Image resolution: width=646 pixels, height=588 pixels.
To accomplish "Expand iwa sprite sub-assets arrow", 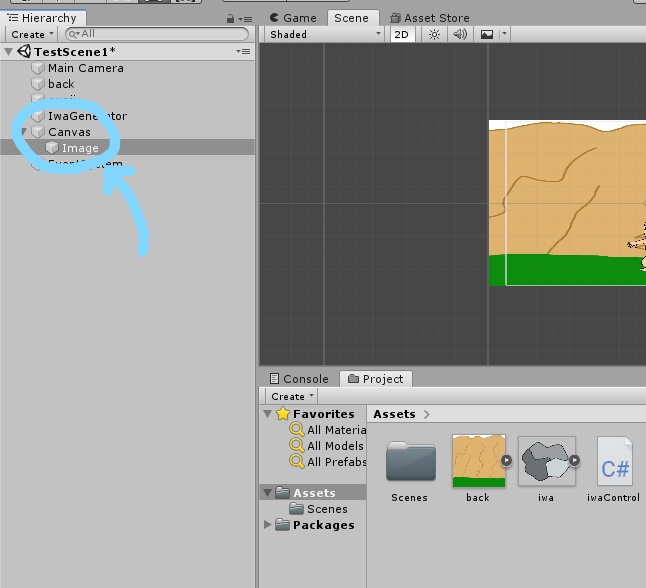I will tap(574, 460).
